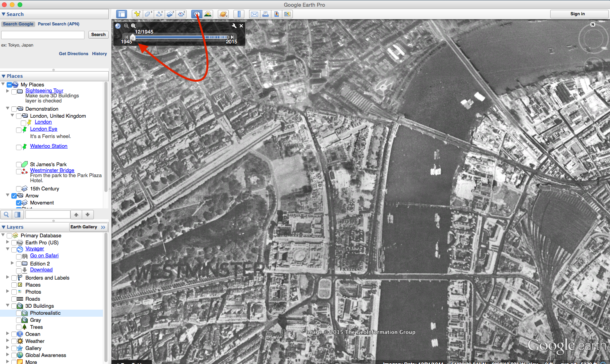Click the places filter input field
Screen dimensions: 610x364
point(48,214)
